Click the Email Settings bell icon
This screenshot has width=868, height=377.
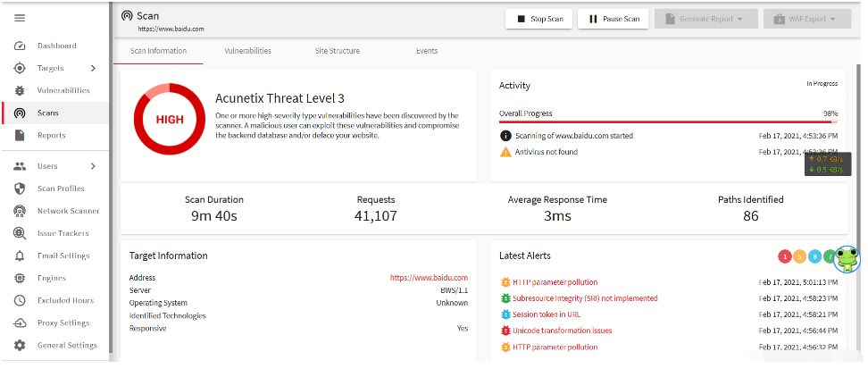[20, 256]
